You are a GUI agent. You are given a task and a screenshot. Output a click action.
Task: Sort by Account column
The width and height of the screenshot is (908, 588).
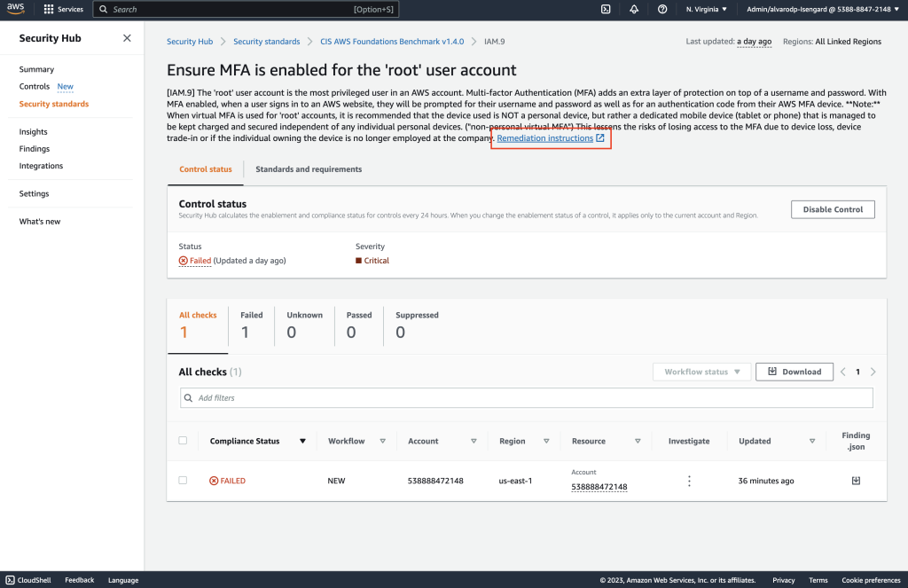474,442
